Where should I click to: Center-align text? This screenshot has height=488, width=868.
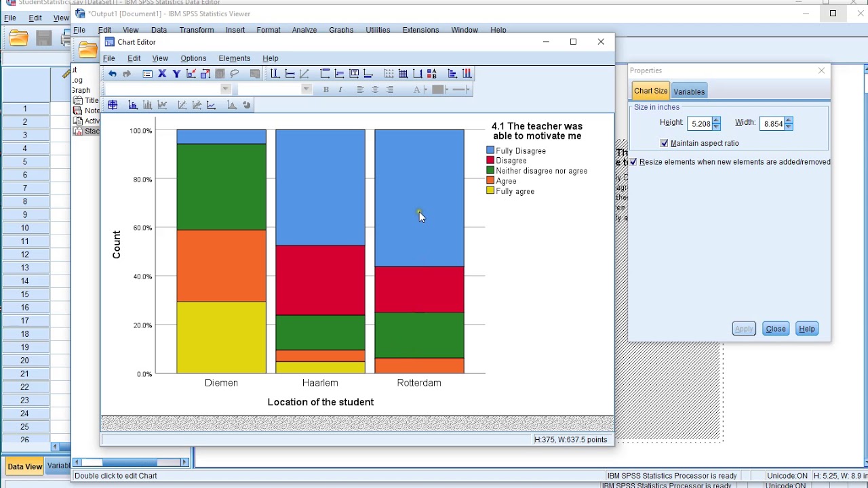pyautogui.click(x=375, y=89)
